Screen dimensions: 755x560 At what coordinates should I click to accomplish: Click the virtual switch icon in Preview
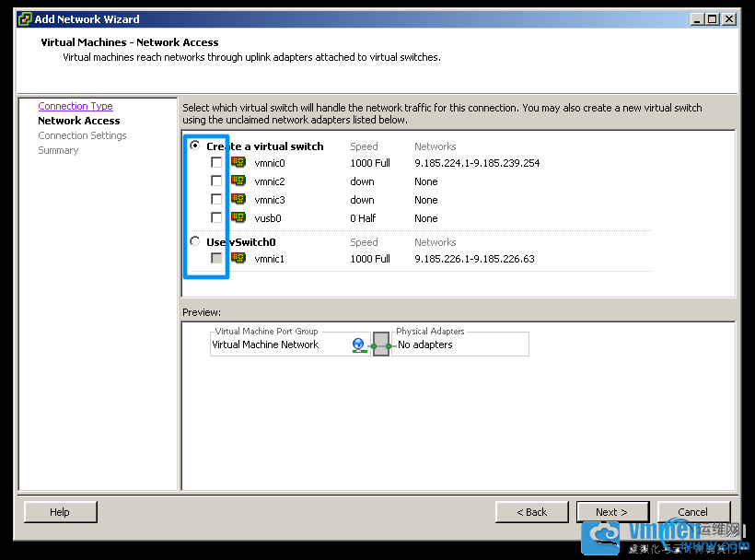[x=381, y=344]
